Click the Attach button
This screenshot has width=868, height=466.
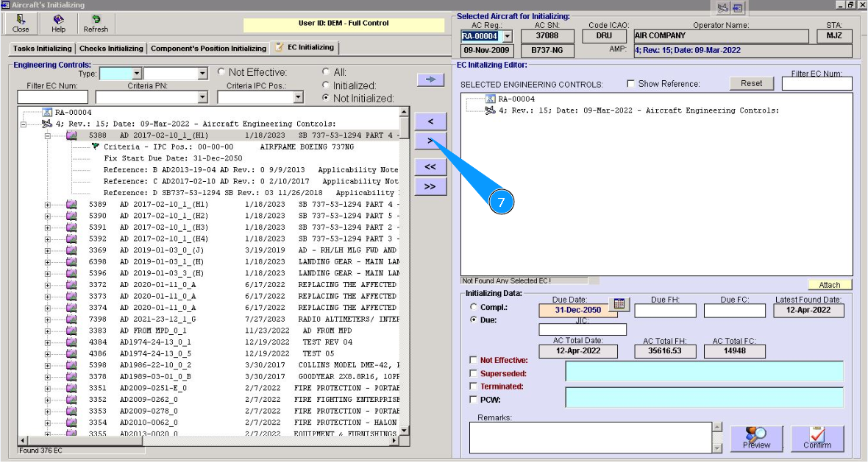pos(829,285)
